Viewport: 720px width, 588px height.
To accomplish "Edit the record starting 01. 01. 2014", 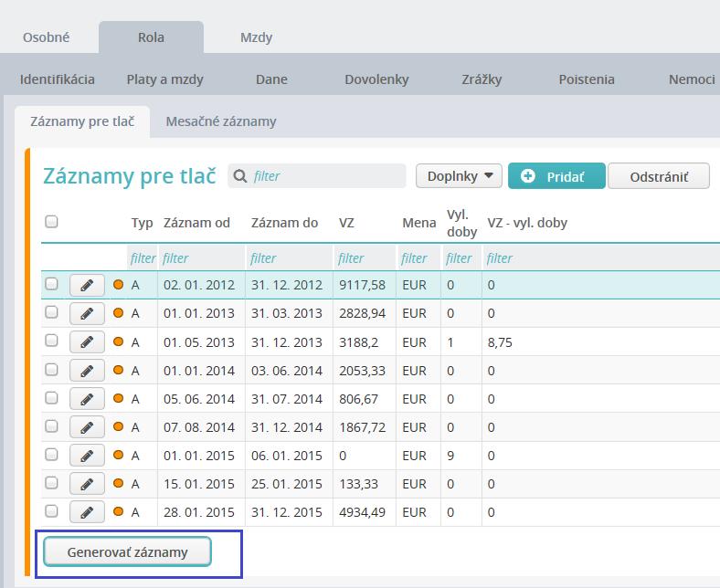I will 87,371.
